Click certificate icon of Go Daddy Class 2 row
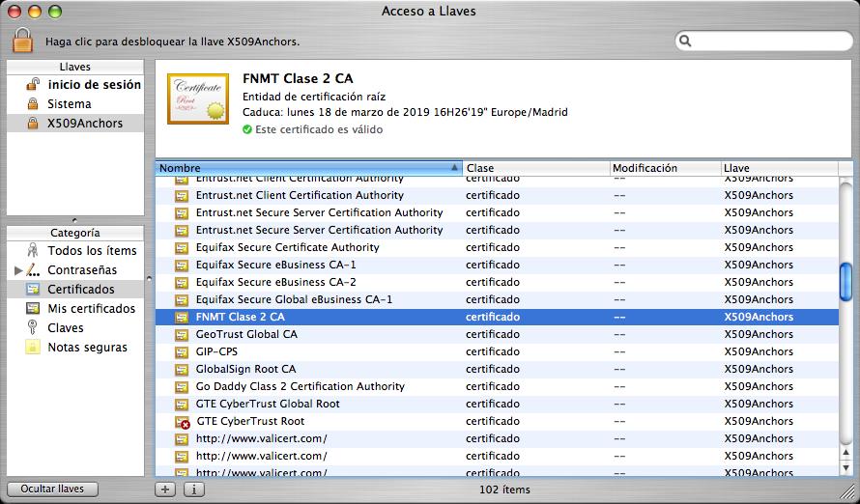 182,387
